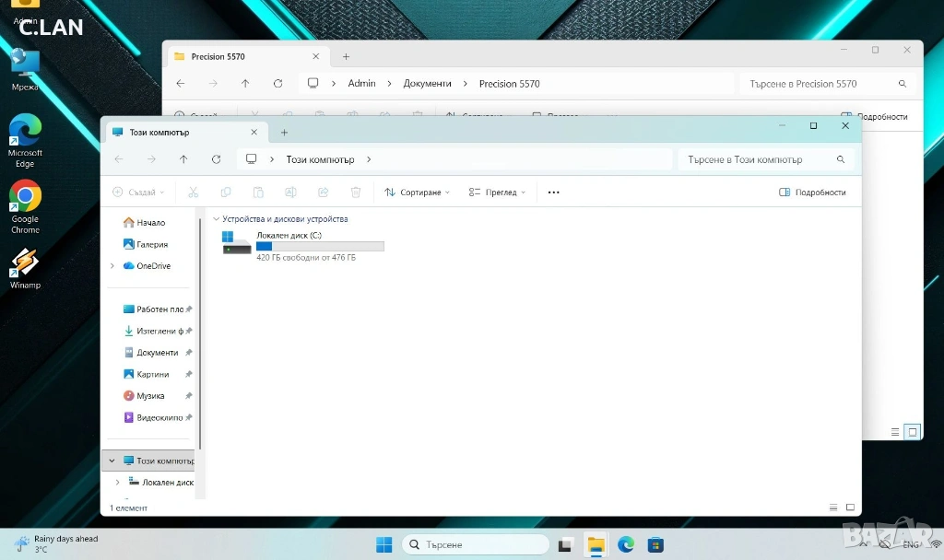The width and height of the screenshot is (944, 560).
Task: Click the Up arrow navigation icon
Action: click(x=183, y=159)
